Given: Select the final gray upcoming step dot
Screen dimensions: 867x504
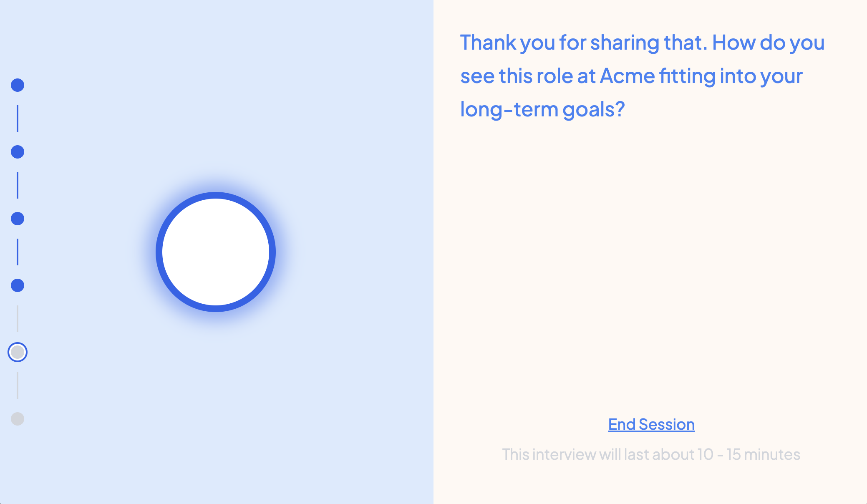Looking at the screenshot, I should pos(18,419).
